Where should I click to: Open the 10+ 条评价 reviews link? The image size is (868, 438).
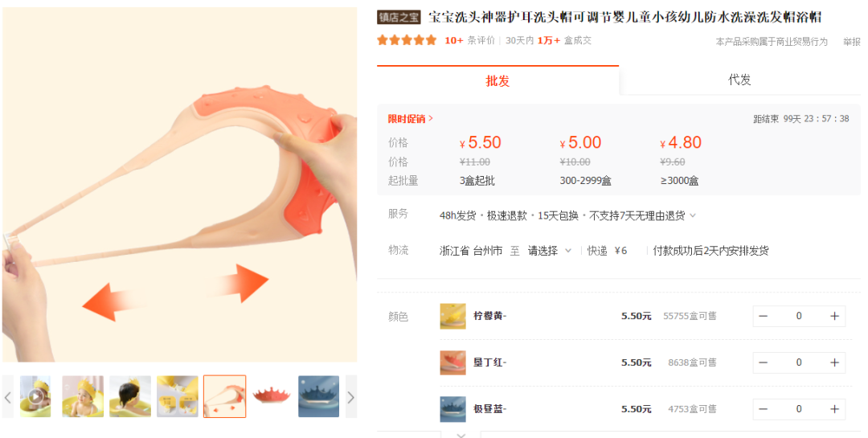(470, 40)
